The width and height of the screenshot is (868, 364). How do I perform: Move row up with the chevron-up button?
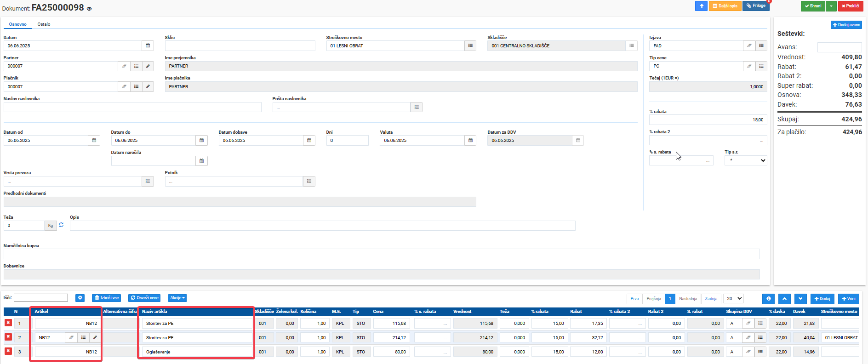784,299
